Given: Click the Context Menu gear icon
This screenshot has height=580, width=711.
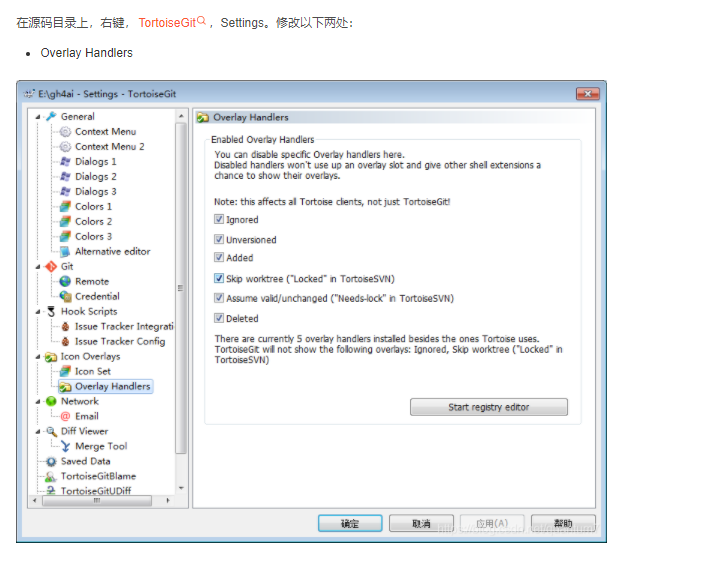Looking at the screenshot, I should [x=66, y=132].
